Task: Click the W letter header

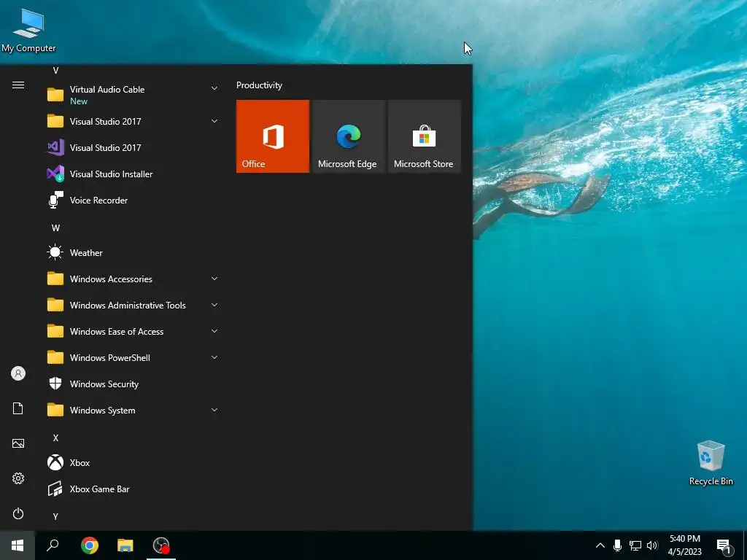Action: point(55,228)
